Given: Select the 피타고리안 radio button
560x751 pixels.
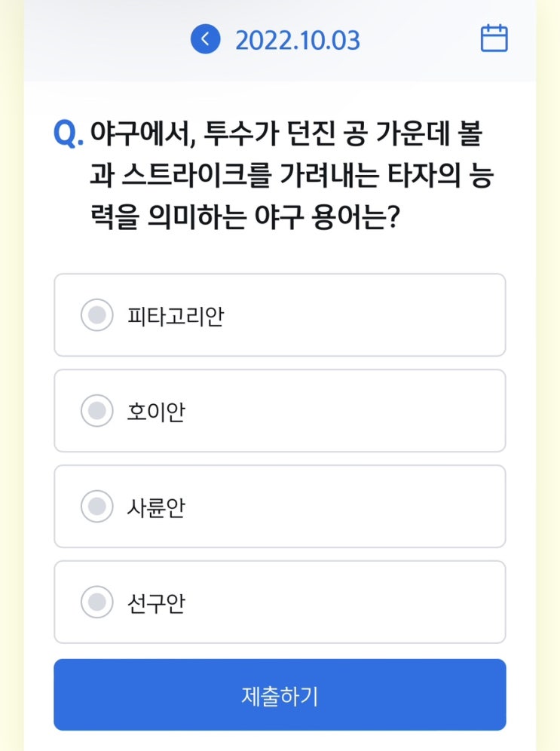Looking at the screenshot, I should click(x=96, y=315).
